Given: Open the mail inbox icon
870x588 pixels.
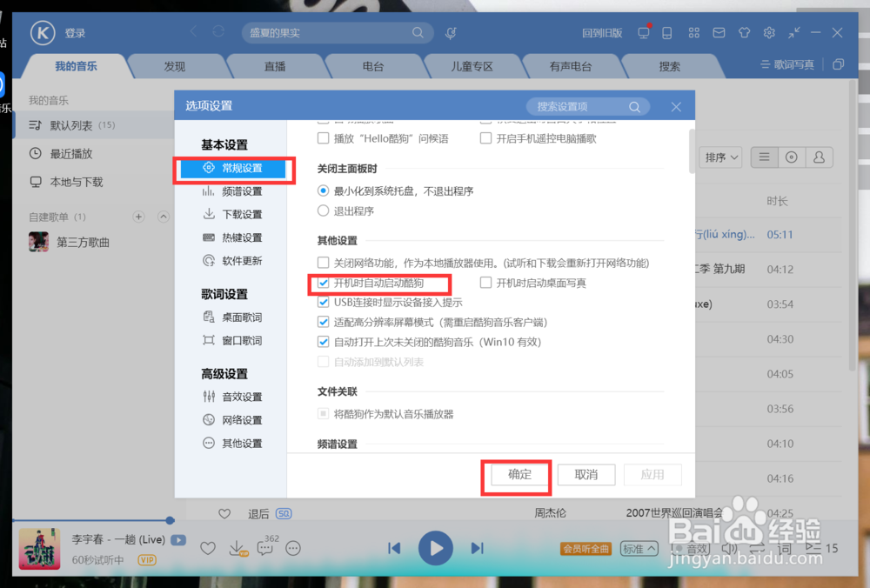Looking at the screenshot, I should click(x=719, y=33).
